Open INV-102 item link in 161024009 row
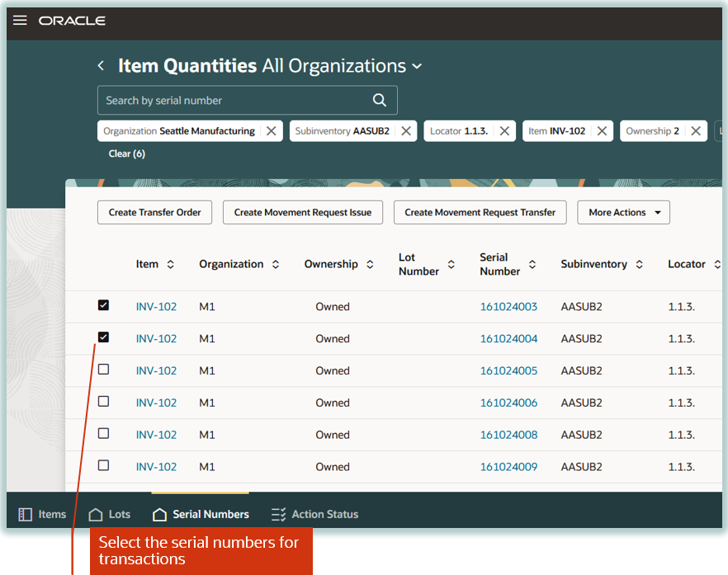The height and width of the screenshot is (575, 728). tap(156, 467)
